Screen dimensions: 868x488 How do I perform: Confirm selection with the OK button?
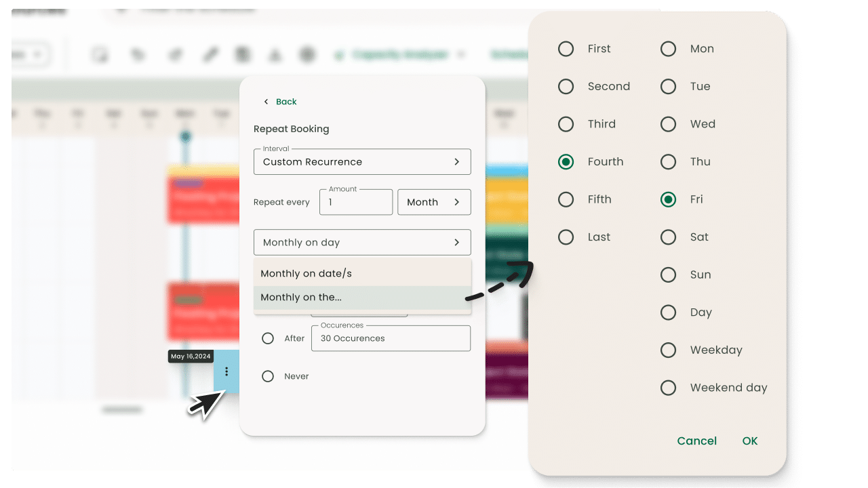tap(749, 441)
